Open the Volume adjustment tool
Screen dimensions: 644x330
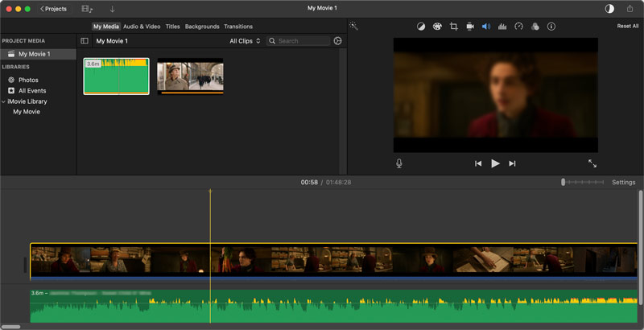click(486, 27)
